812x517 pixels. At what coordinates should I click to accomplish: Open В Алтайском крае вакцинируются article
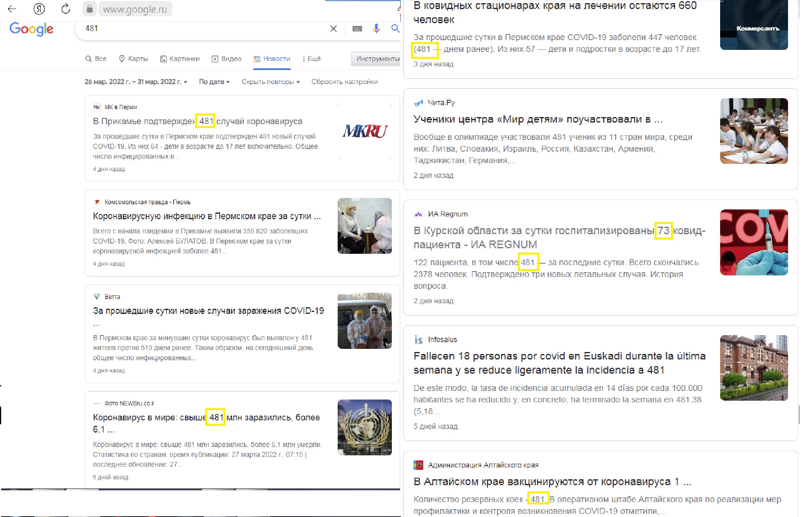click(x=552, y=482)
